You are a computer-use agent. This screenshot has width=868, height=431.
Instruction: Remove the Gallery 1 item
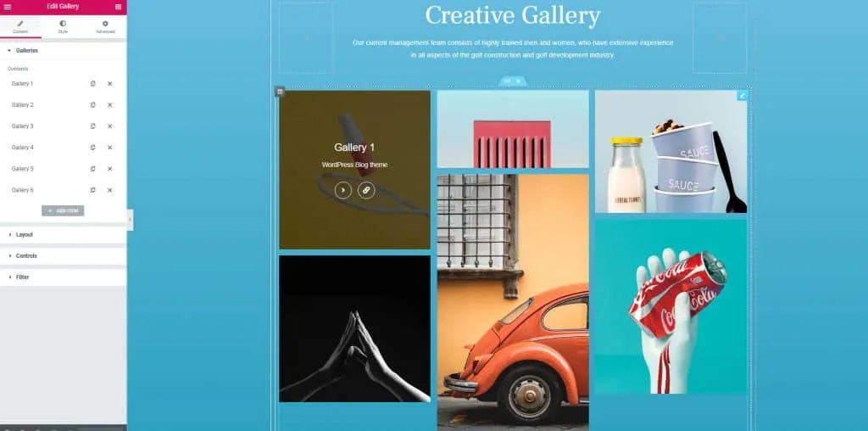[109, 84]
